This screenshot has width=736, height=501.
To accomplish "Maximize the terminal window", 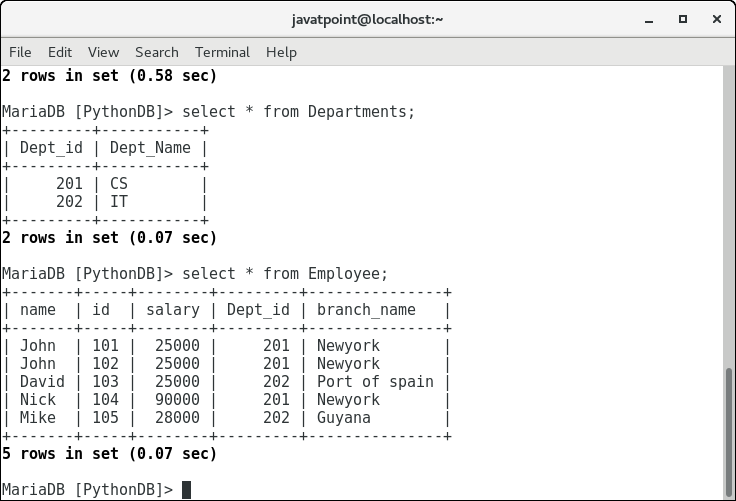I will click(682, 19).
